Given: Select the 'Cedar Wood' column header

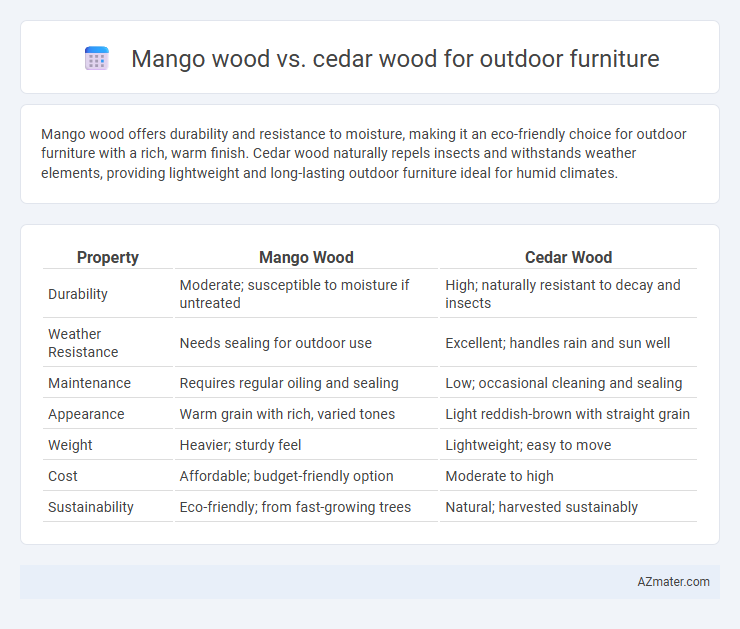Looking at the screenshot, I should (568, 257).
